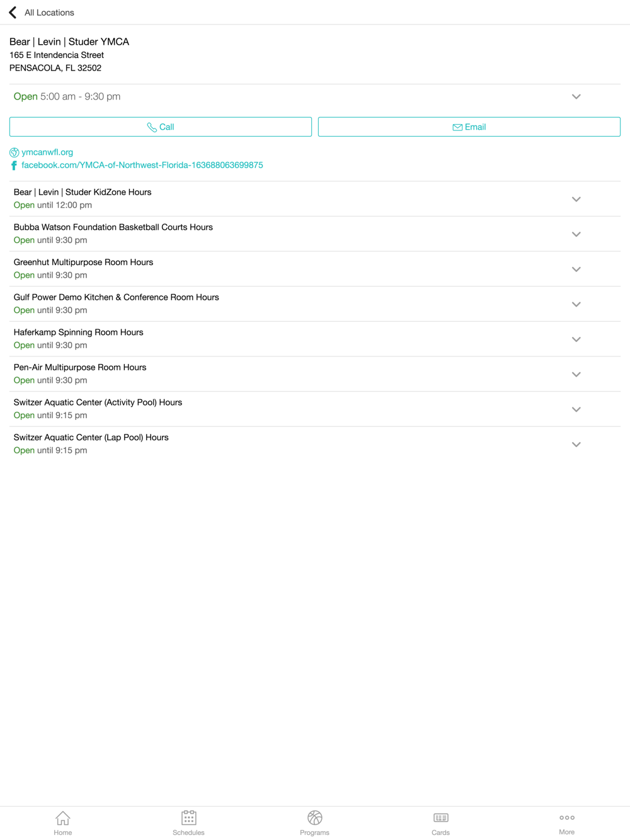630x840 pixels.
Task: Expand Greenhut Multipurpose Room Hours
Action: (315, 269)
